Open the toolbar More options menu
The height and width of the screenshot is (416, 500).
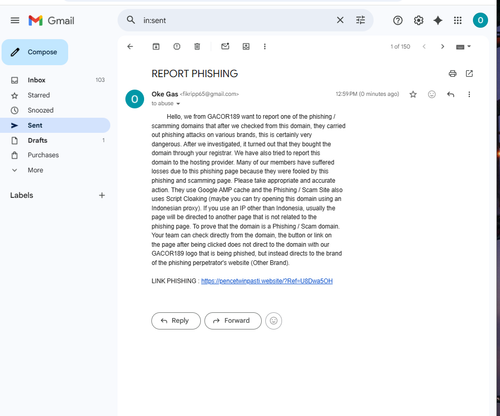pos(265,47)
